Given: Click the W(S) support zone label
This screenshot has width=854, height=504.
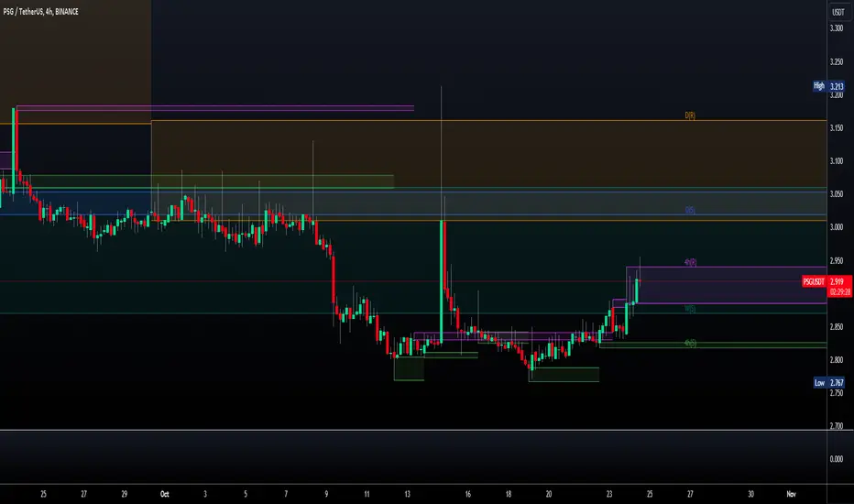Looking at the screenshot, I should pyautogui.click(x=689, y=309).
